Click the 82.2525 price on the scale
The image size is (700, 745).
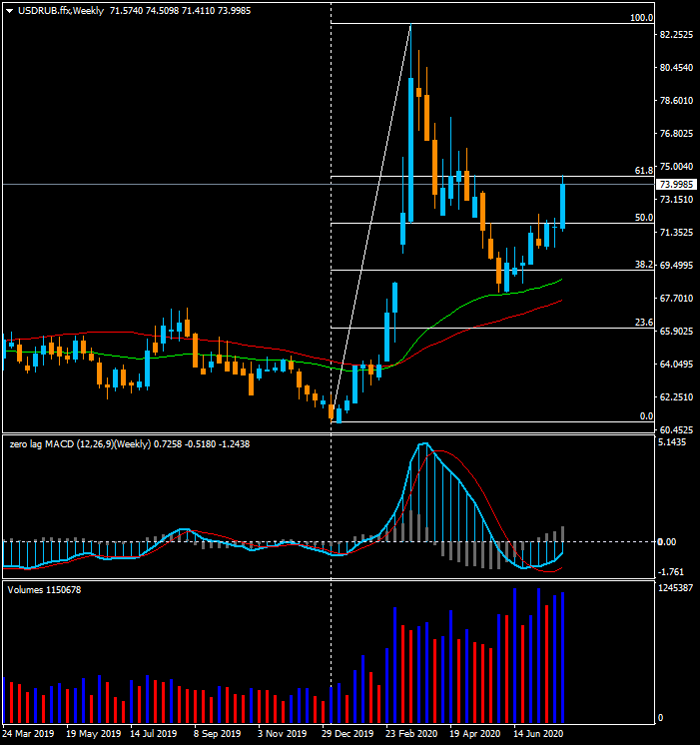pos(676,35)
